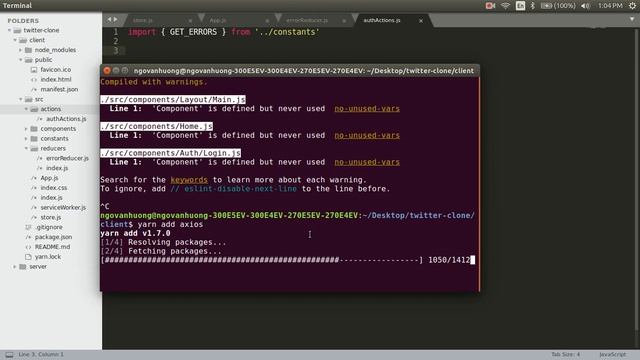The height and width of the screenshot is (360, 640).
Task: Expand the components folder
Action: pyautogui.click(x=27, y=129)
